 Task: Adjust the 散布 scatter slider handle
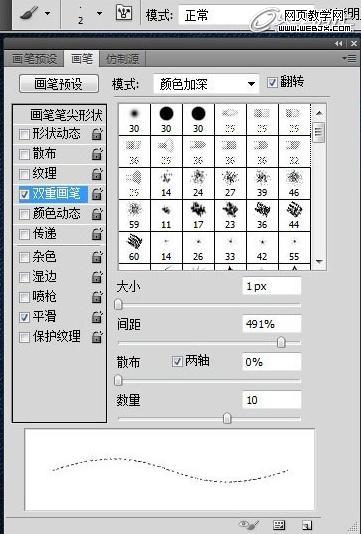tap(118, 380)
